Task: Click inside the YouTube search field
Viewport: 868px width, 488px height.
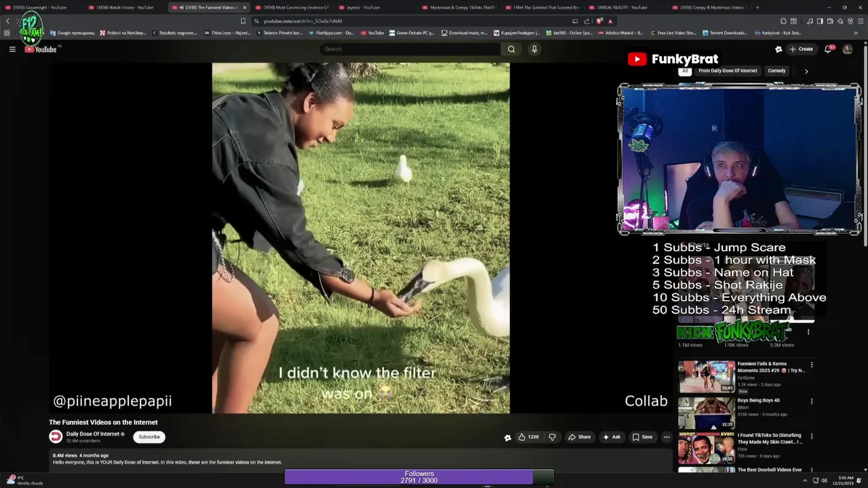Action: (410, 49)
